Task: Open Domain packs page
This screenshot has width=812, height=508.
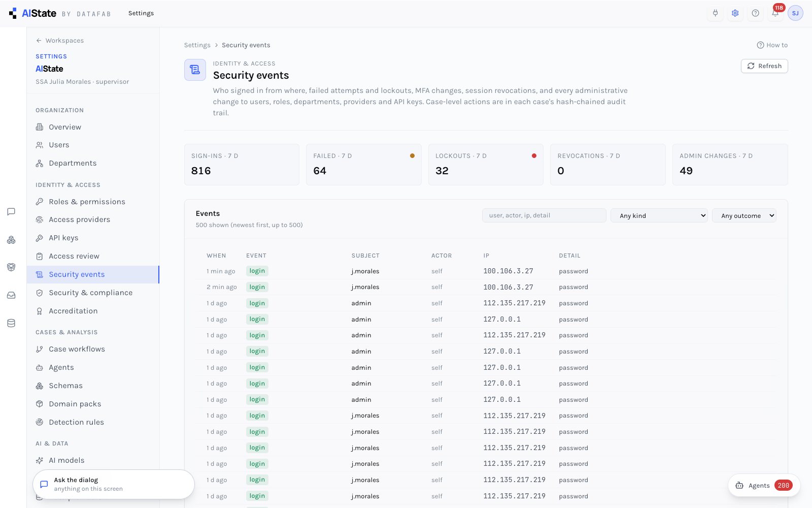Action: [93, 404]
